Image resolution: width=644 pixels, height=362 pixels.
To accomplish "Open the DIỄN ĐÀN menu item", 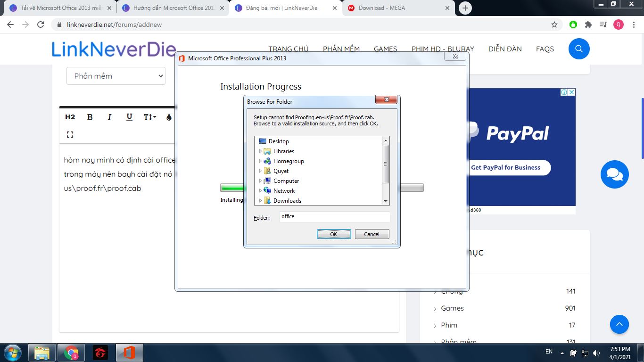I will click(505, 49).
